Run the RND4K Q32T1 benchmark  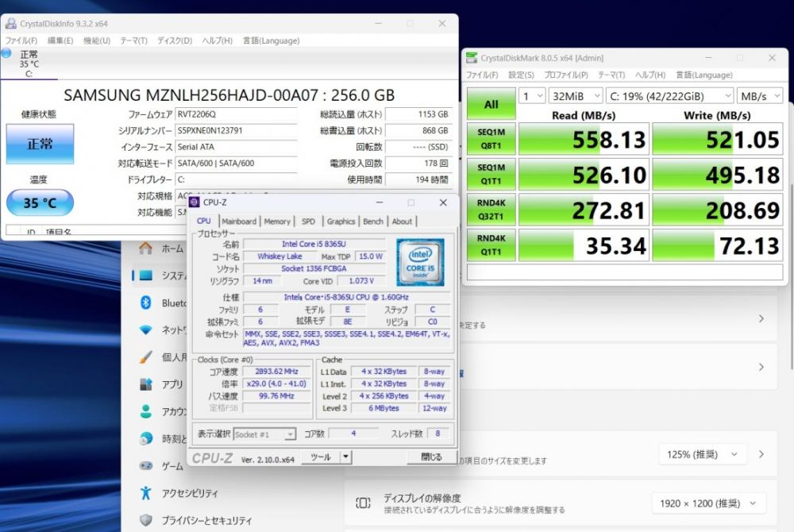[x=491, y=210]
